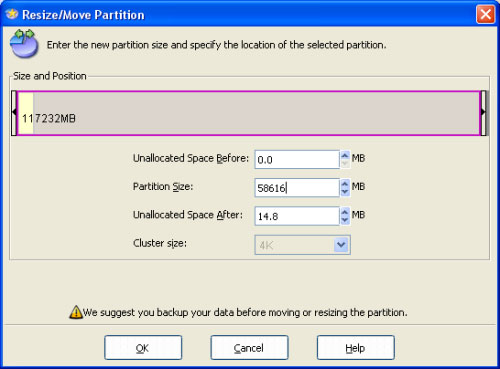Click the Unallocated Space After field
Viewport: 500px width, 369px height.
[297, 216]
